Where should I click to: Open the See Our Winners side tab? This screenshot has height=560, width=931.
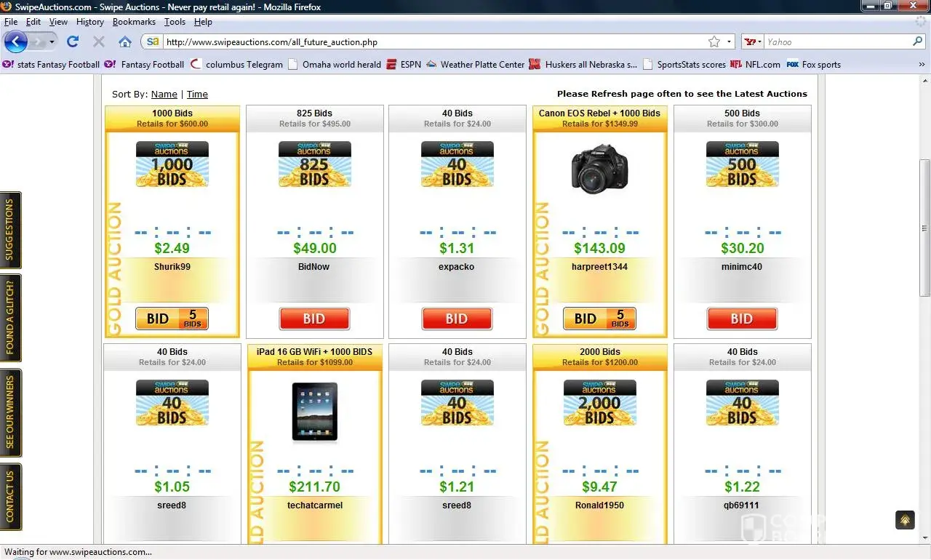click(10, 413)
